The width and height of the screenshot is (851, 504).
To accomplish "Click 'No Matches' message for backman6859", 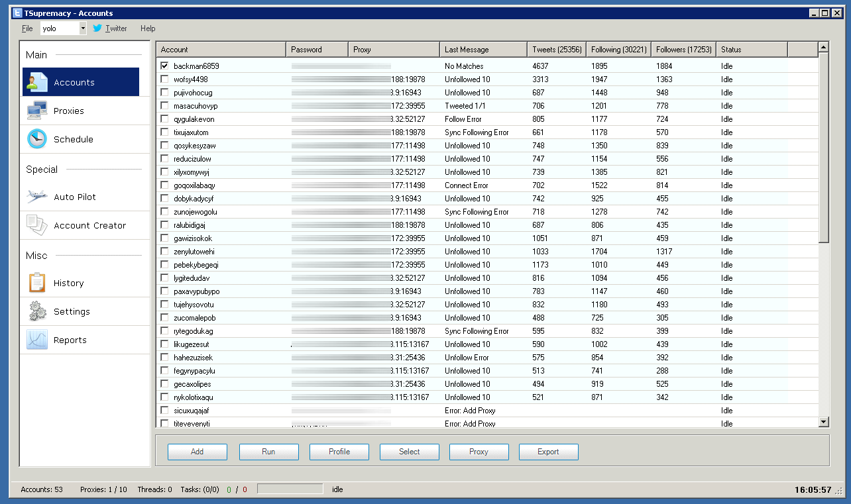I will [464, 66].
